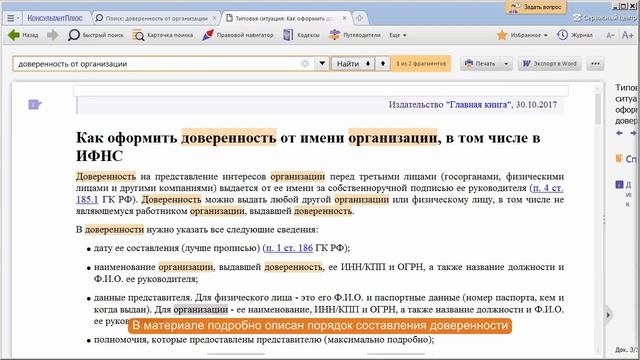Jump to previous fragment with up arrow
The height and width of the screenshot is (360, 640).
[382, 64]
